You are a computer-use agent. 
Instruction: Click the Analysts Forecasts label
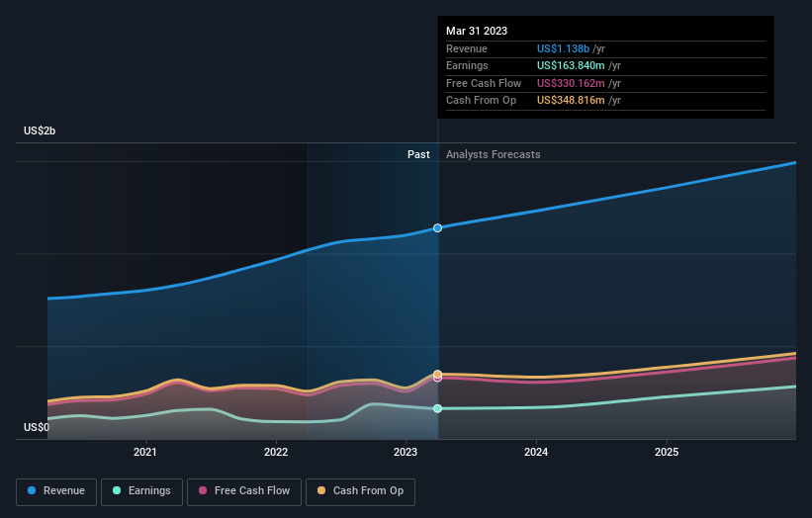click(x=493, y=155)
